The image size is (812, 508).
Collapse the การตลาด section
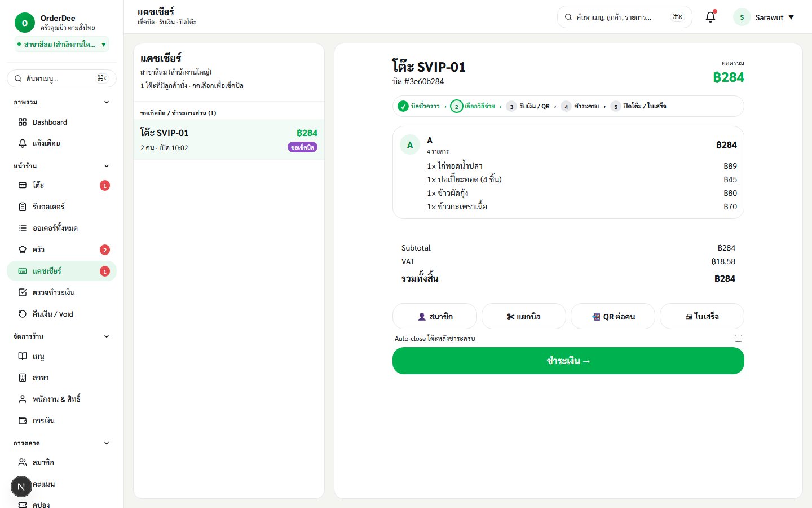[107, 443]
